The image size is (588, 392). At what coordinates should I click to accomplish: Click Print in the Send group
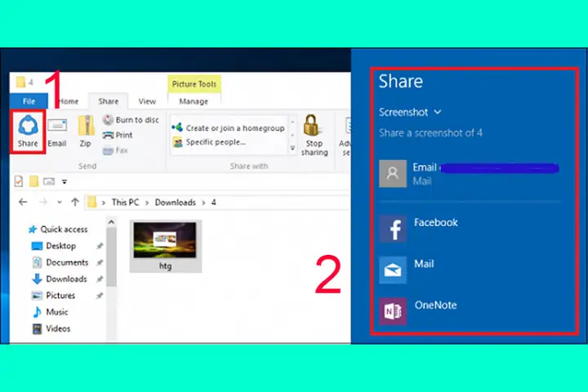coord(118,135)
